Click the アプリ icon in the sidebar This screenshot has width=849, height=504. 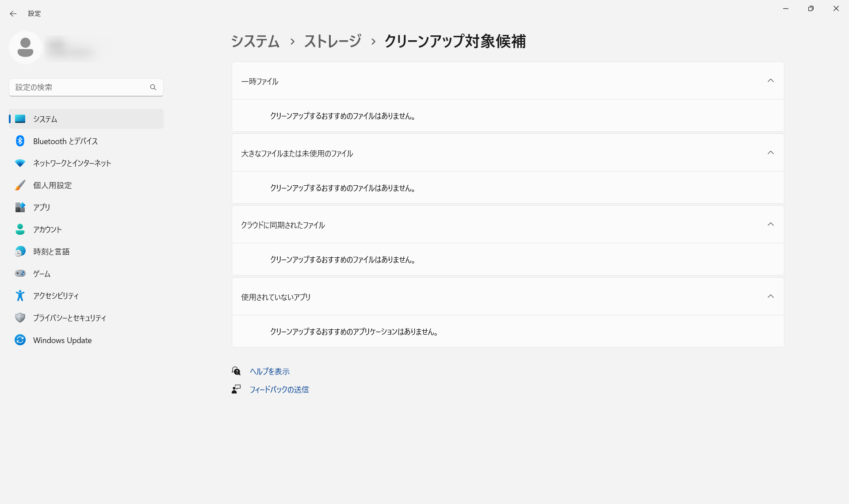pos(20,207)
